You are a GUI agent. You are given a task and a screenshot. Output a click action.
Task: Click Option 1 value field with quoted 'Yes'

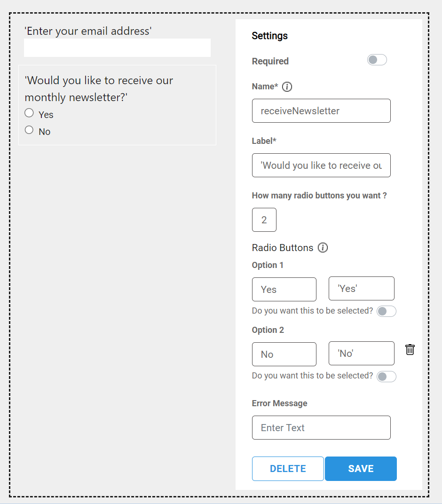(x=361, y=289)
